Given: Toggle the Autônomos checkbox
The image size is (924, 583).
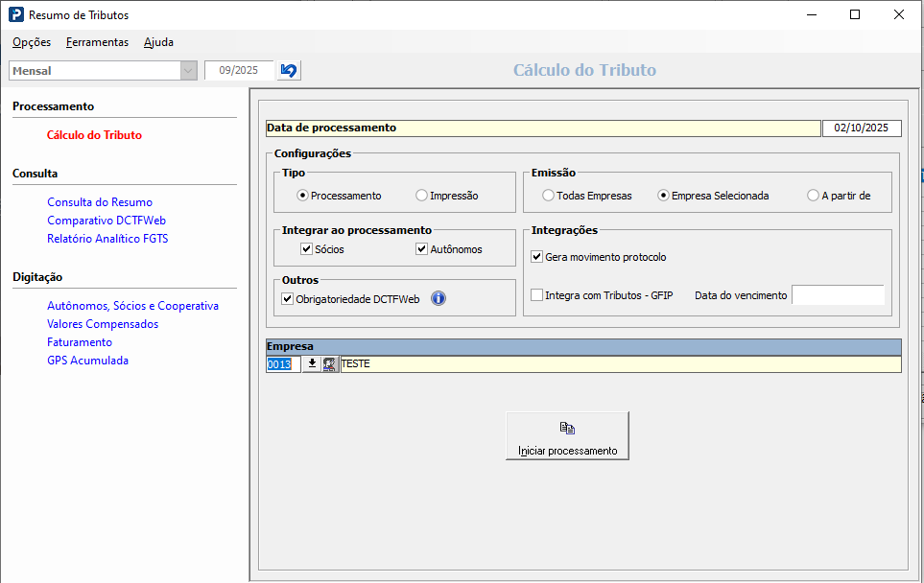Looking at the screenshot, I should pyautogui.click(x=421, y=249).
